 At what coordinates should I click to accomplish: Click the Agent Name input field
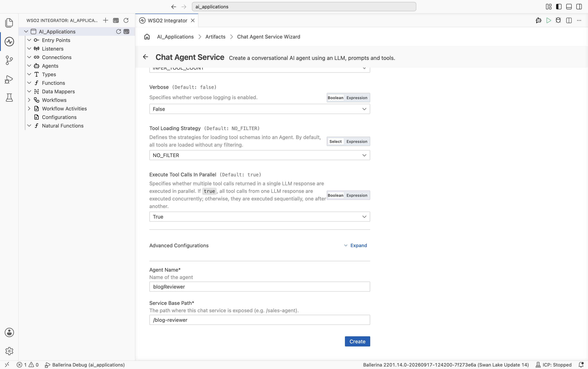click(x=259, y=287)
